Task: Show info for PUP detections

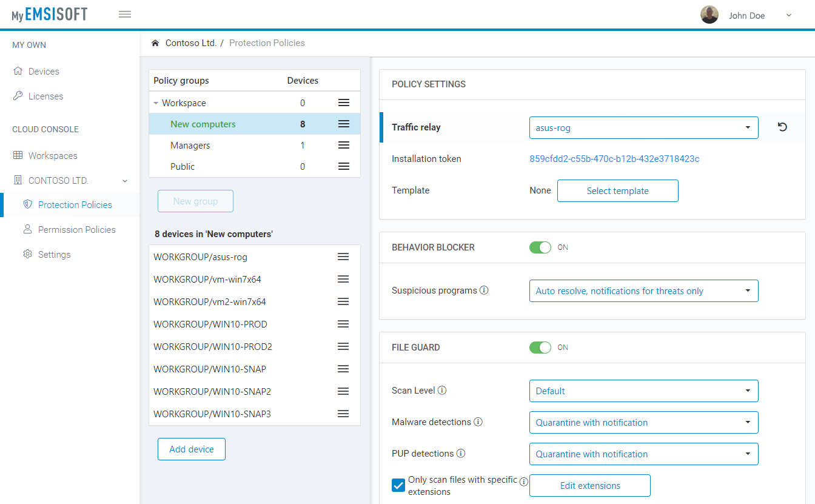Action: [461, 454]
